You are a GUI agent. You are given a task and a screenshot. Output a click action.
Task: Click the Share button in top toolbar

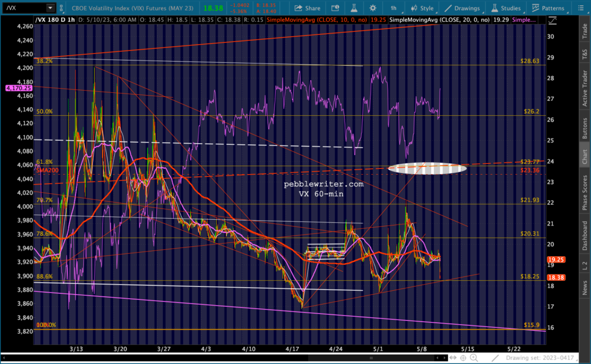coord(307,8)
